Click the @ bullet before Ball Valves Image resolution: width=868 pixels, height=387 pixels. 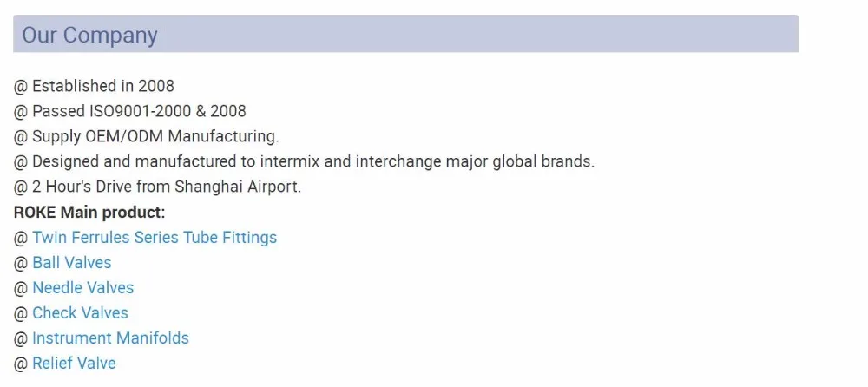point(21,263)
